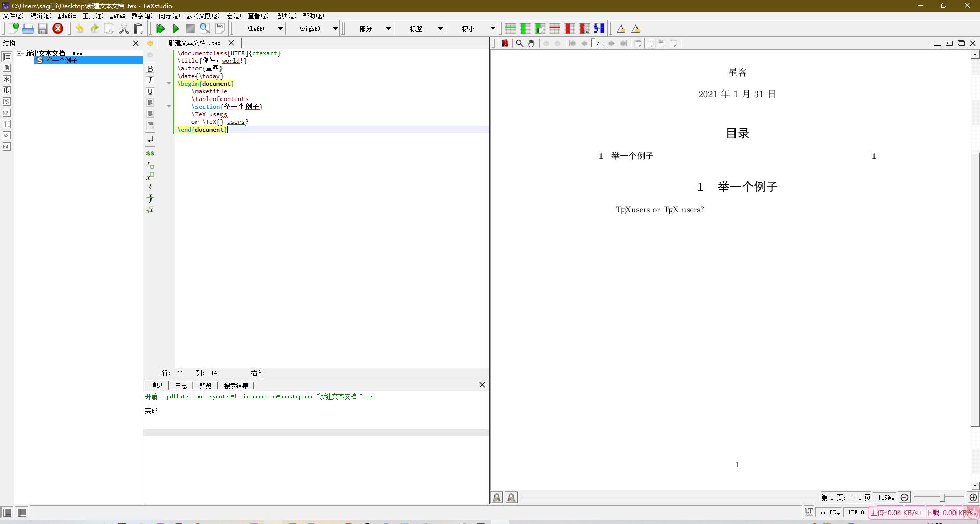980x524 pixels.
Task: Collapse the 新建文本文档.tex tree node
Action: (x=19, y=53)
